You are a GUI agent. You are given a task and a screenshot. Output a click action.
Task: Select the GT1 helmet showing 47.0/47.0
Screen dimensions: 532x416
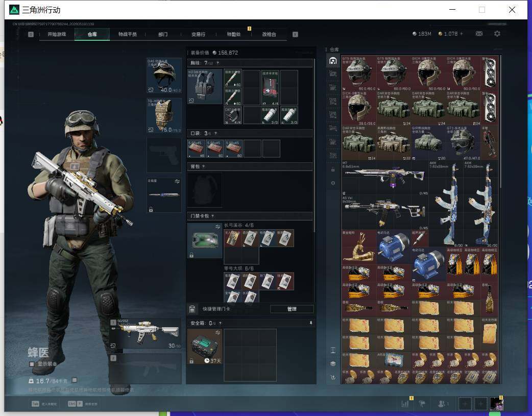(464, 143)
